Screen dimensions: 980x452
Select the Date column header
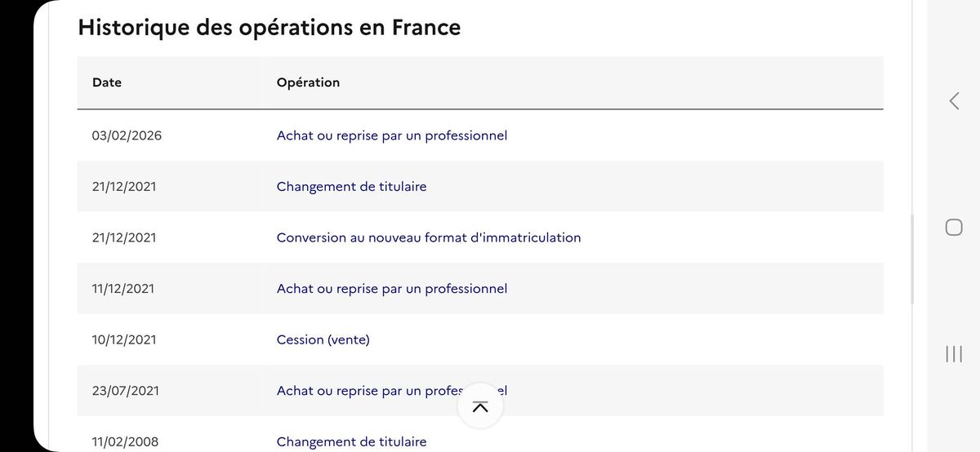tap(107, 82)
